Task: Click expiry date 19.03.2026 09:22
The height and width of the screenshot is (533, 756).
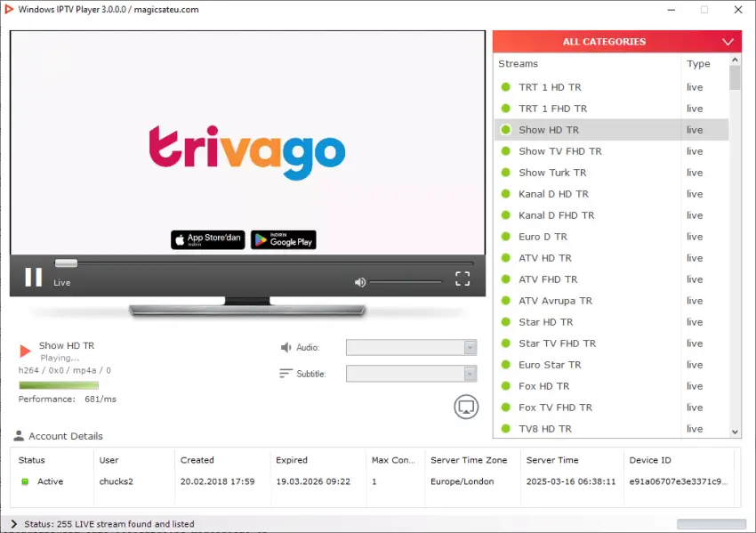Action: point(313,481)
